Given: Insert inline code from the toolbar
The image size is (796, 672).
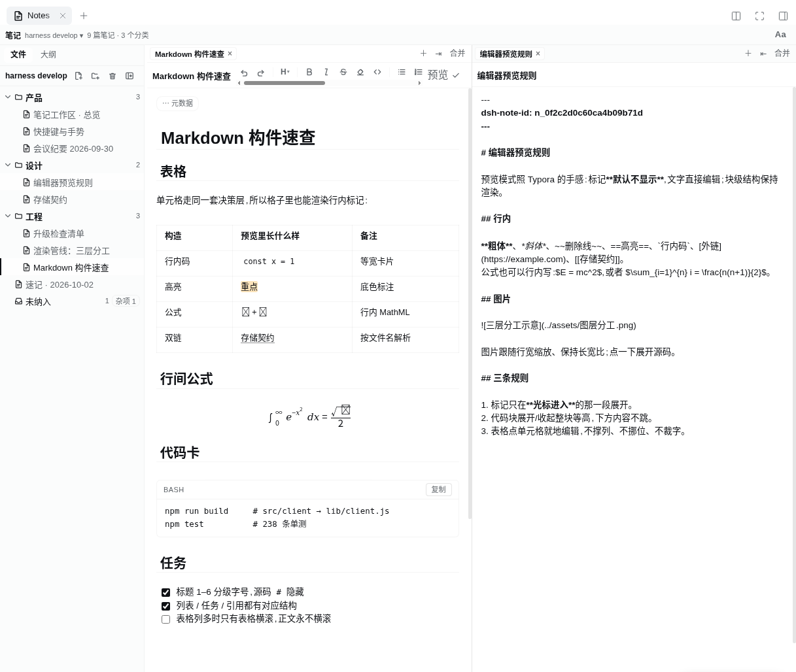Looking at the screenshot, I should coord(377,72).
